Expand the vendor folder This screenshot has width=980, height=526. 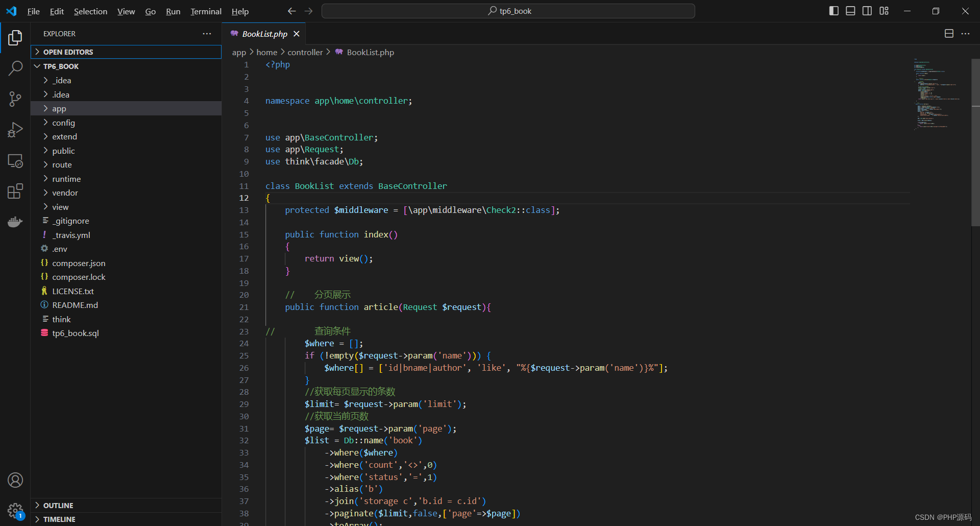click(126, 193)
